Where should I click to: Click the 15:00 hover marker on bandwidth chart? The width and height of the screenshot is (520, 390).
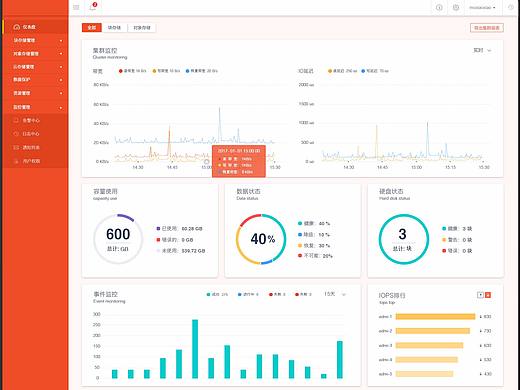206,162
